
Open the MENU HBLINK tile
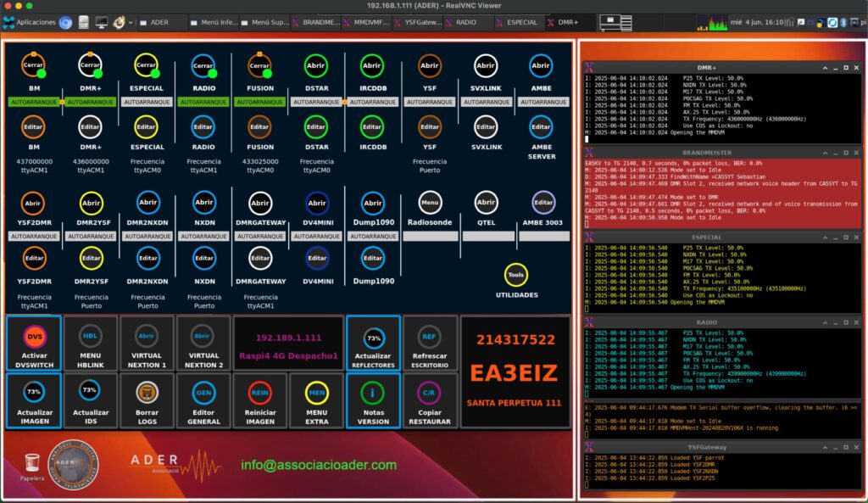(90, 344)
